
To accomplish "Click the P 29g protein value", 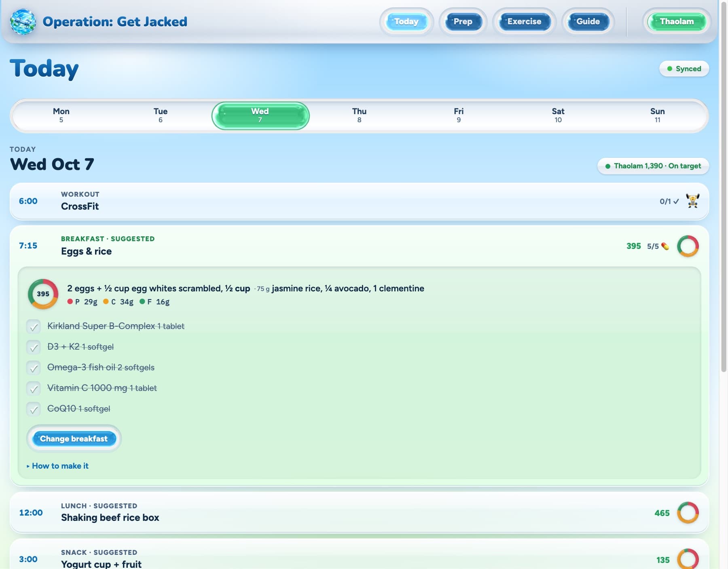I will [x=83, y=301].
